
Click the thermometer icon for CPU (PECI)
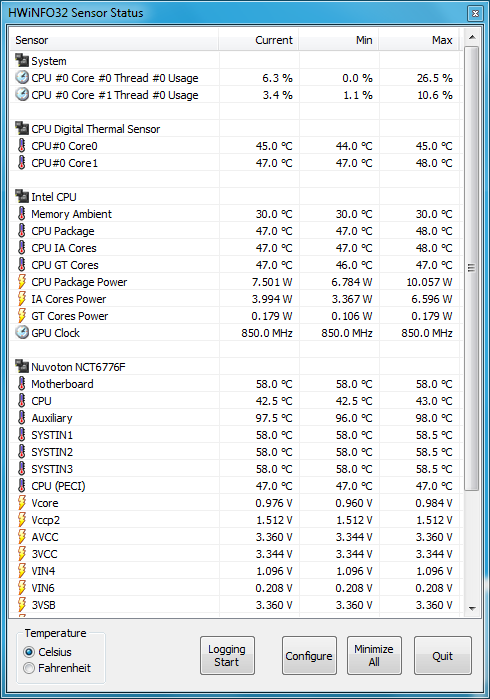[21, 485]
